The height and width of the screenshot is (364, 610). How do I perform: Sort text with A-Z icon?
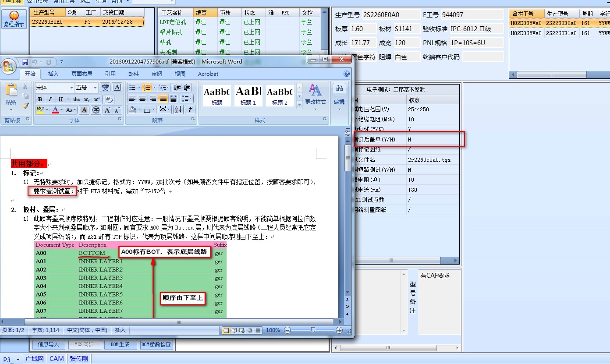178,110
